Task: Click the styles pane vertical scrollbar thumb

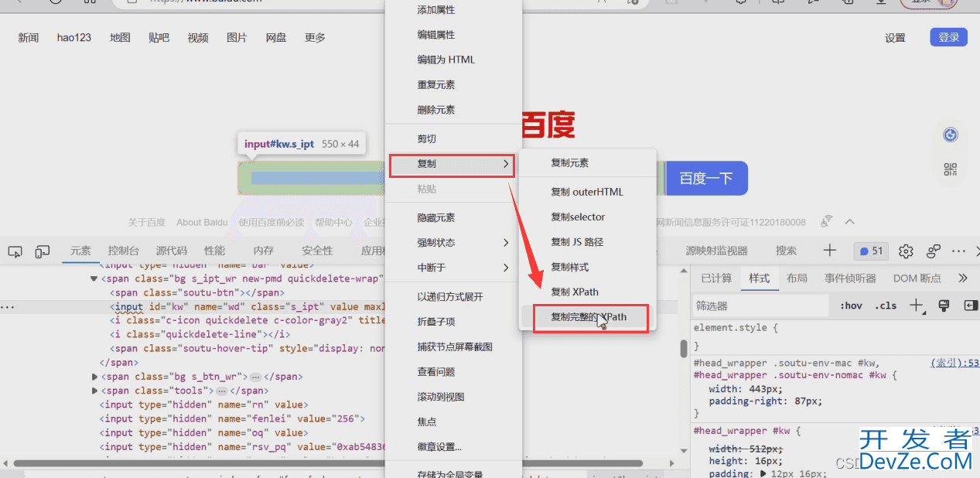Action: click(684, 349)
